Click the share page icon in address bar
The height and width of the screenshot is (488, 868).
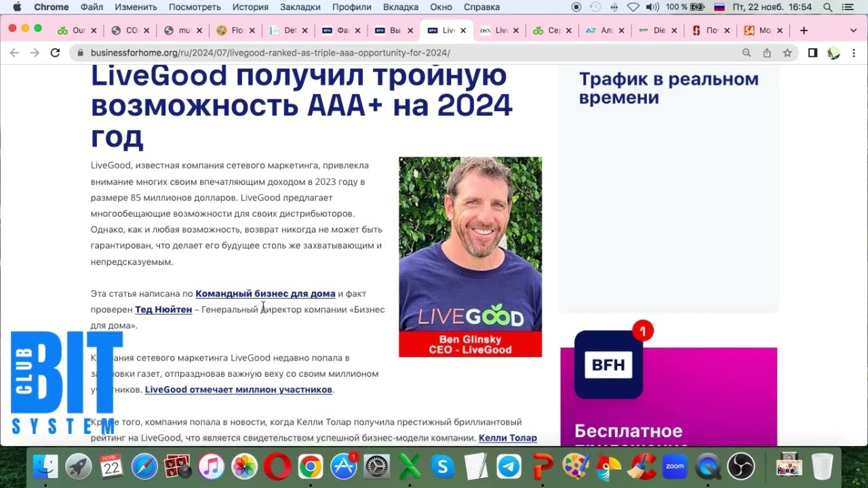click(767, 53)
